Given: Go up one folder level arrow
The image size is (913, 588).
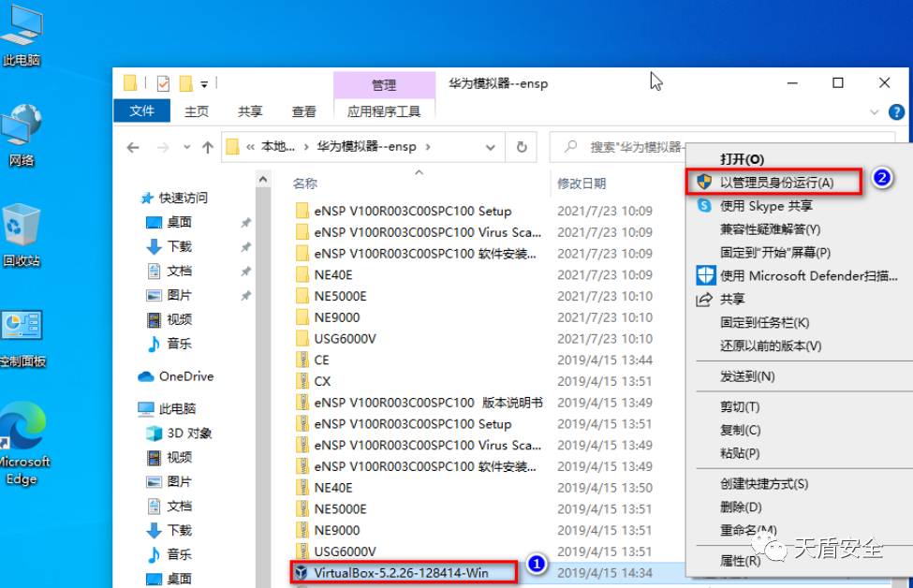Looking at the screenshot, I should coord(207,148).
